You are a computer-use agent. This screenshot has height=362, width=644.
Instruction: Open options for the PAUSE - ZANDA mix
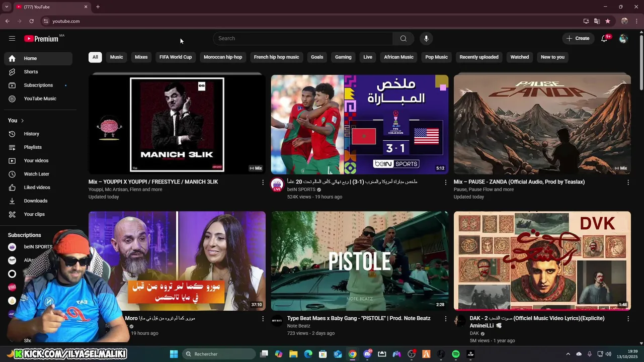pyautogui.click(x=628, y=183)
